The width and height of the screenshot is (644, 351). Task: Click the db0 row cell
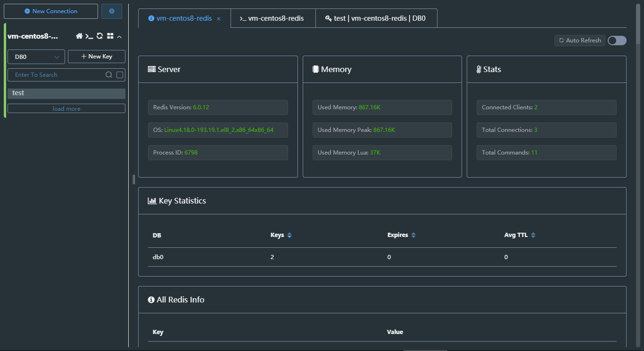158,257
